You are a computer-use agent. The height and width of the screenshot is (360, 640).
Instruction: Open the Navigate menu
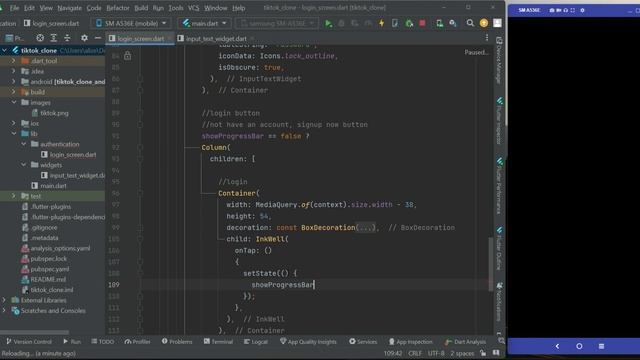tap(69, 8)
